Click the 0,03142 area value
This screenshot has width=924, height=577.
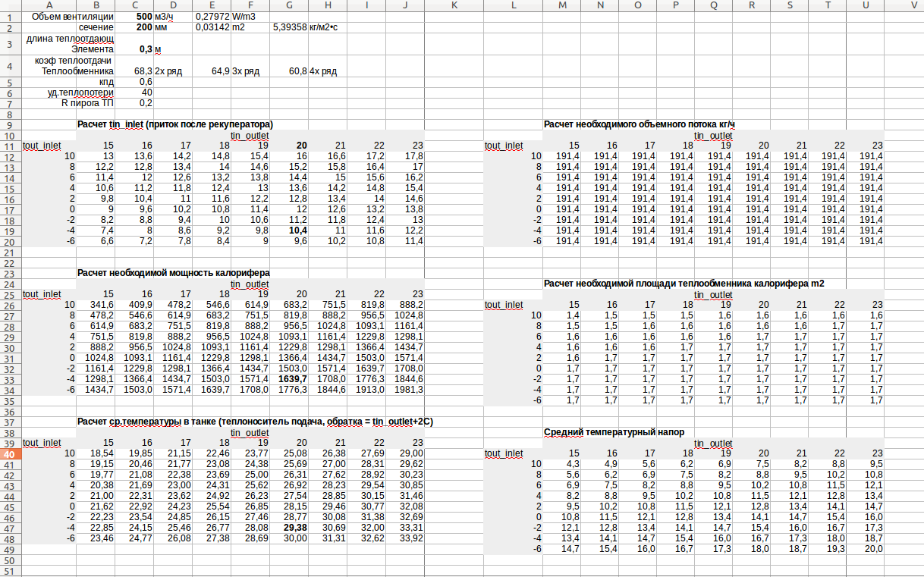point(212,27)
